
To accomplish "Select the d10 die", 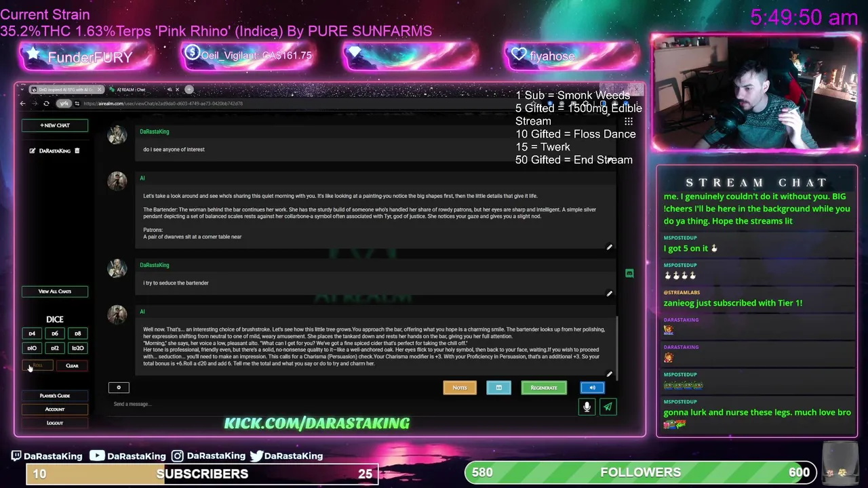I will tap(32, 348).
